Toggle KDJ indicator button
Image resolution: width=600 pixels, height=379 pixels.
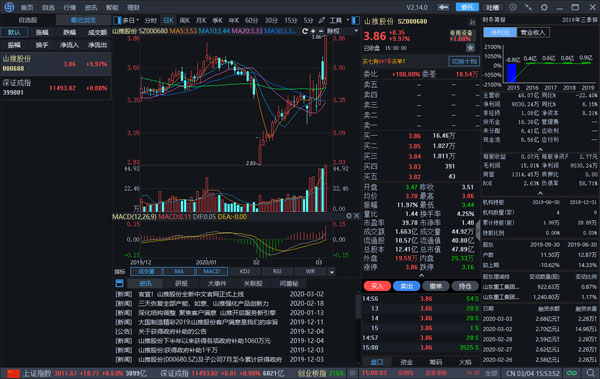(x=245, y=271)
